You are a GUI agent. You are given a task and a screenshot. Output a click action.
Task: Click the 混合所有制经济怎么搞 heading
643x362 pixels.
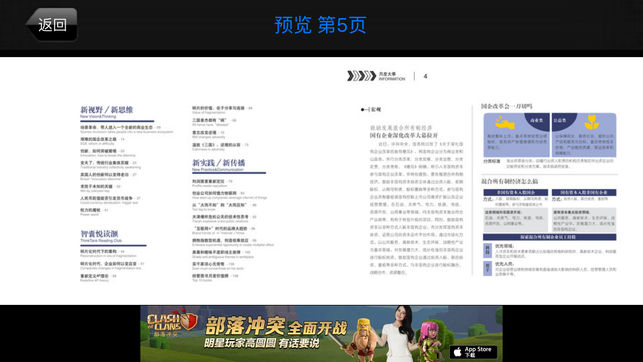click(x=510, y=181)
